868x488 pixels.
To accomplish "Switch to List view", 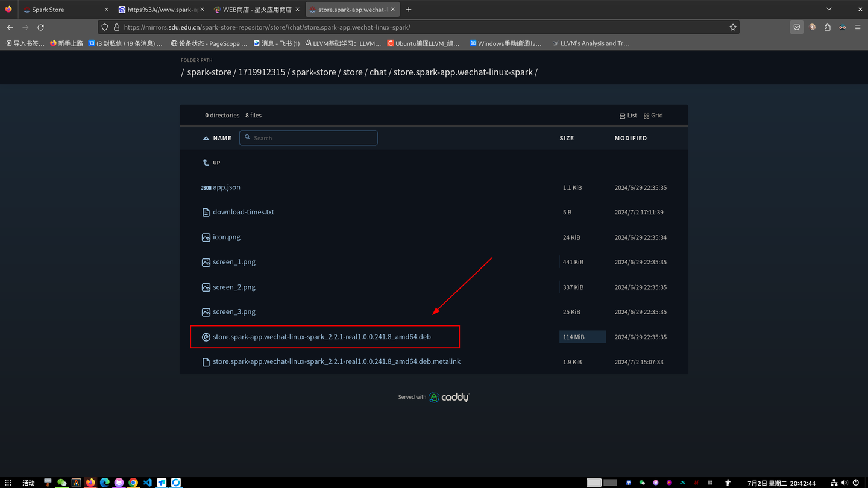I will click(x=628, y=115).
